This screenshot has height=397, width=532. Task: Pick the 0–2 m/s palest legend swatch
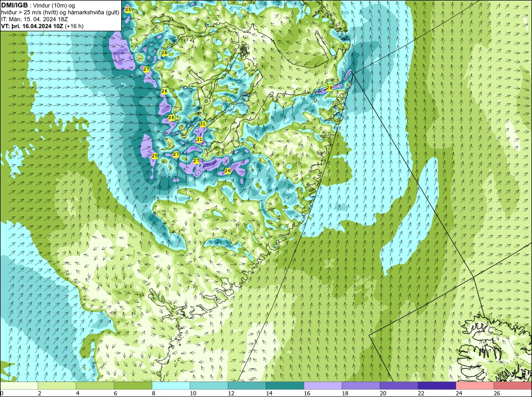tap(19, 385)
